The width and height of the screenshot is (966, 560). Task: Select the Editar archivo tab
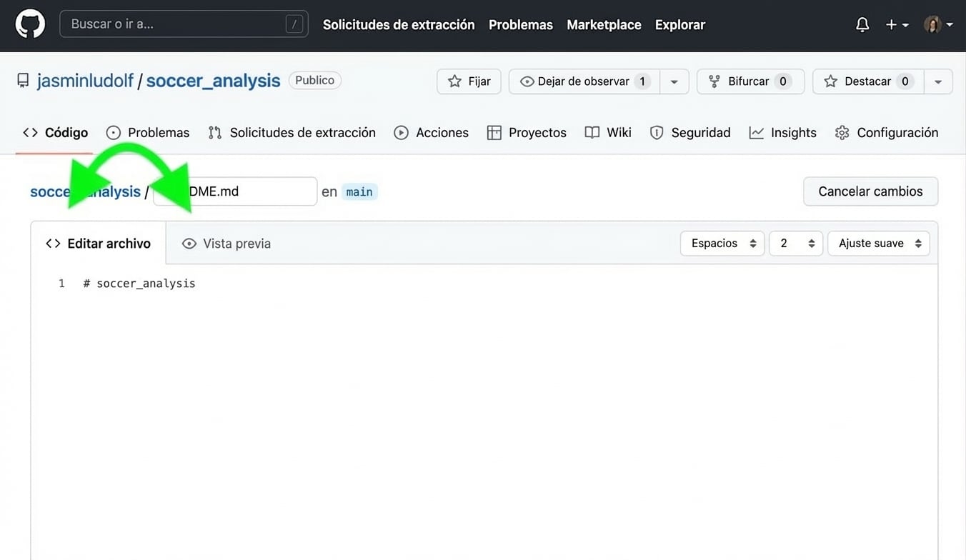(99, 244)
